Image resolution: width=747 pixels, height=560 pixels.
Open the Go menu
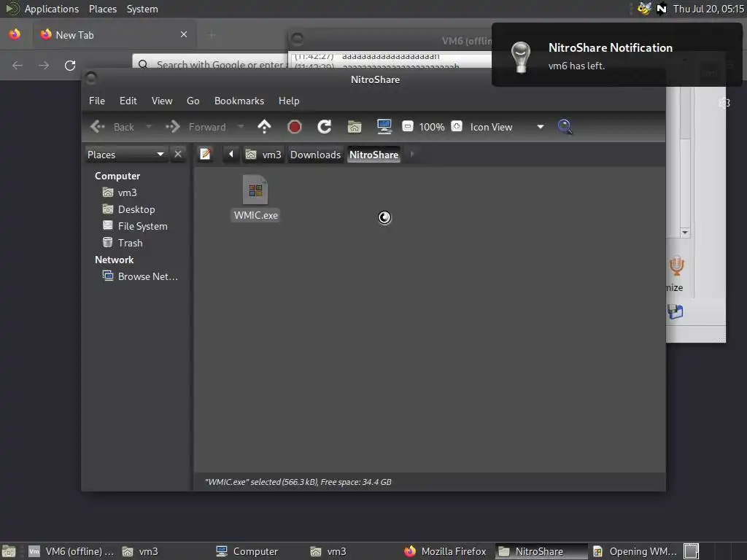coord(193,101)
